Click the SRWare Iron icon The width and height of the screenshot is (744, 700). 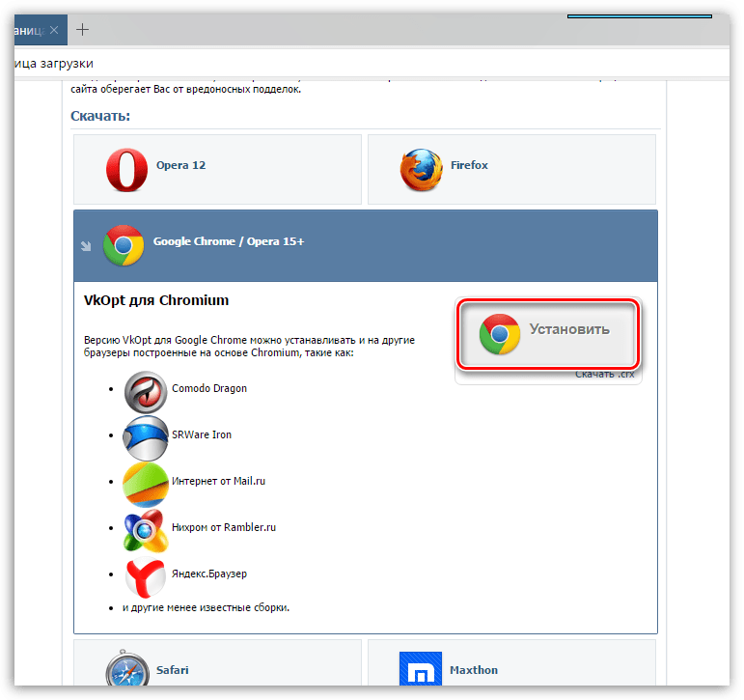[145, 437]
